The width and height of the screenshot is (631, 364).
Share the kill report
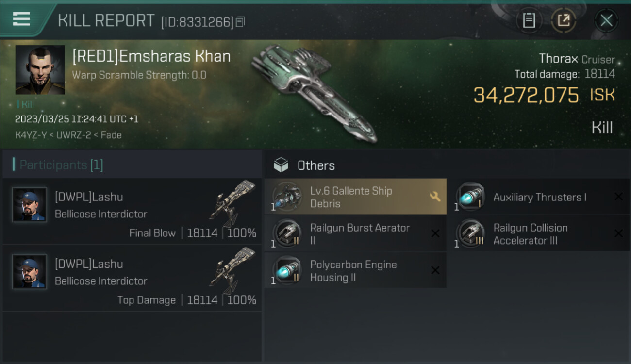pyautogui.click(x=564, y=20)
